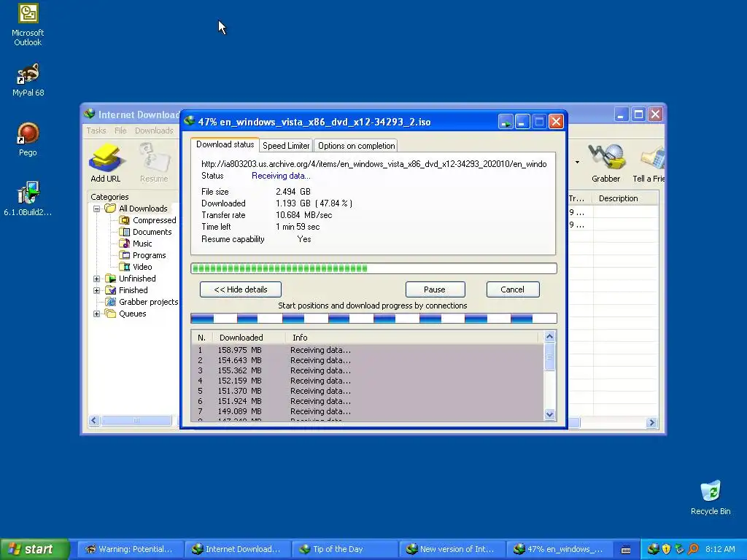Click the green download progress bar

click(x=373, y=268)
